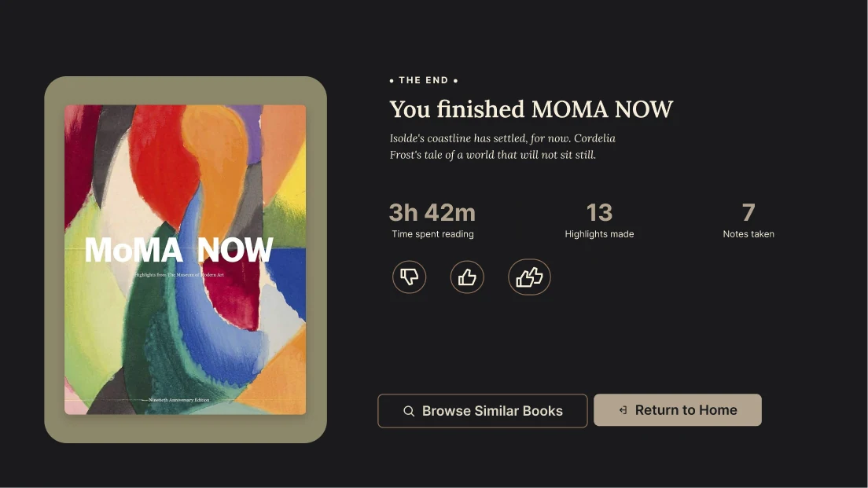Click THE END label above the heading

424,80
